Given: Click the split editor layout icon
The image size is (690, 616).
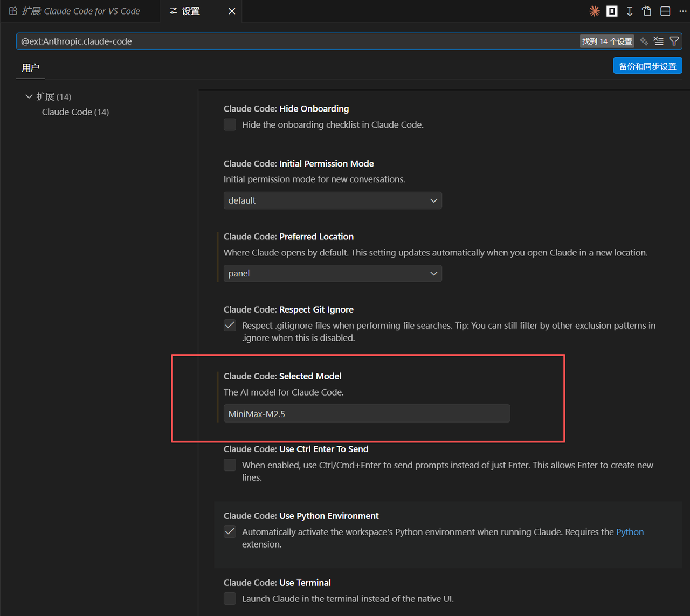Looking at the screenshot, I should click(x=665, y=11).
